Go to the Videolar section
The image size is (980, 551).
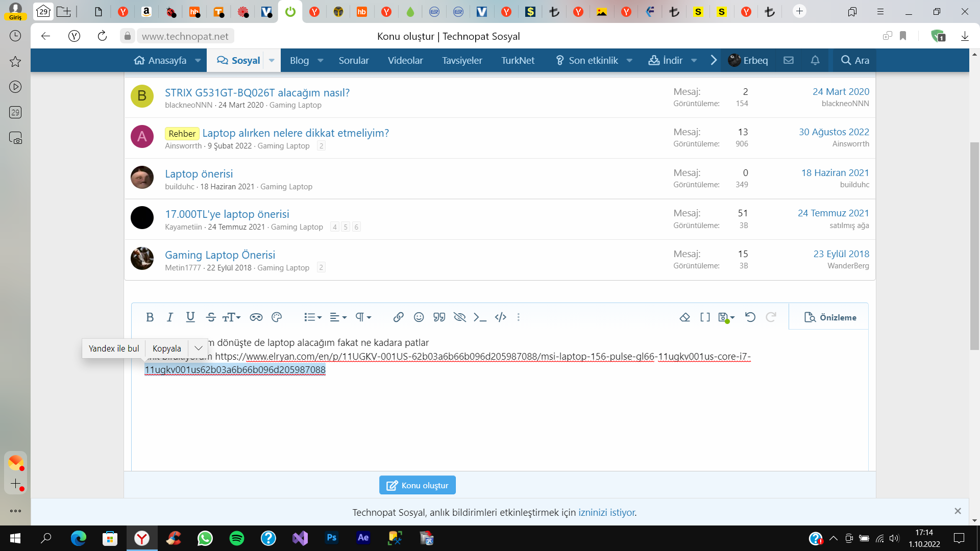[405, 60]
